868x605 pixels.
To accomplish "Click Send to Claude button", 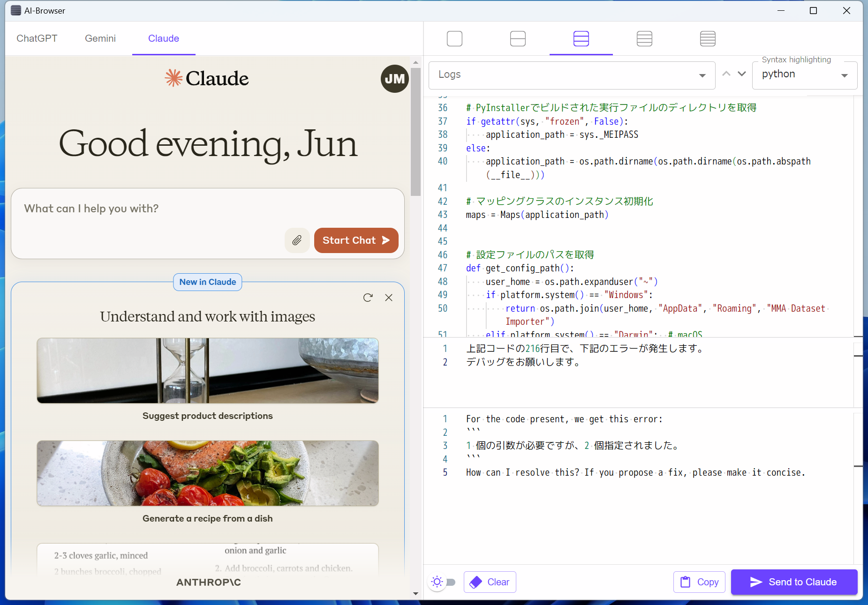I will (794, 582).
